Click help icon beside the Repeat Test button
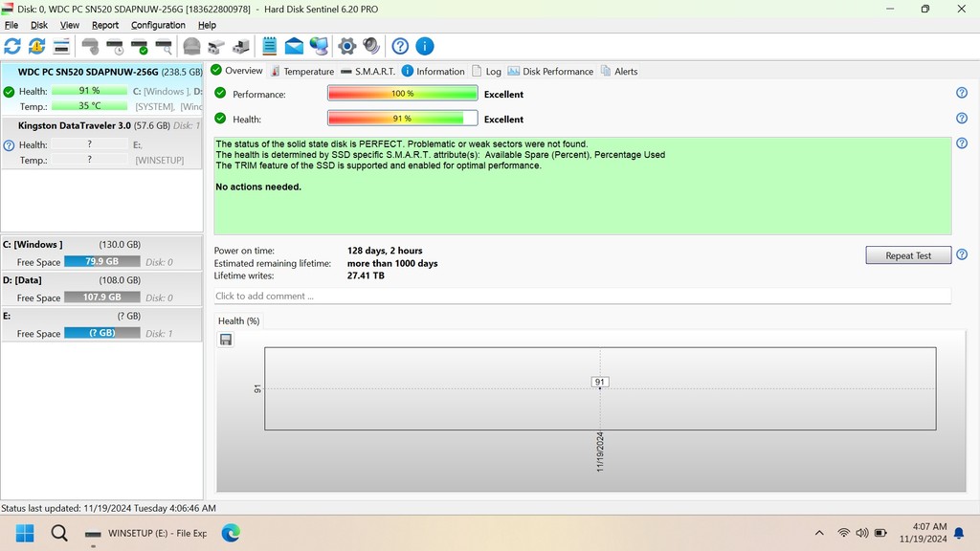Image resolution: width=980 pixels, height=551 pixels. (962, 255)
